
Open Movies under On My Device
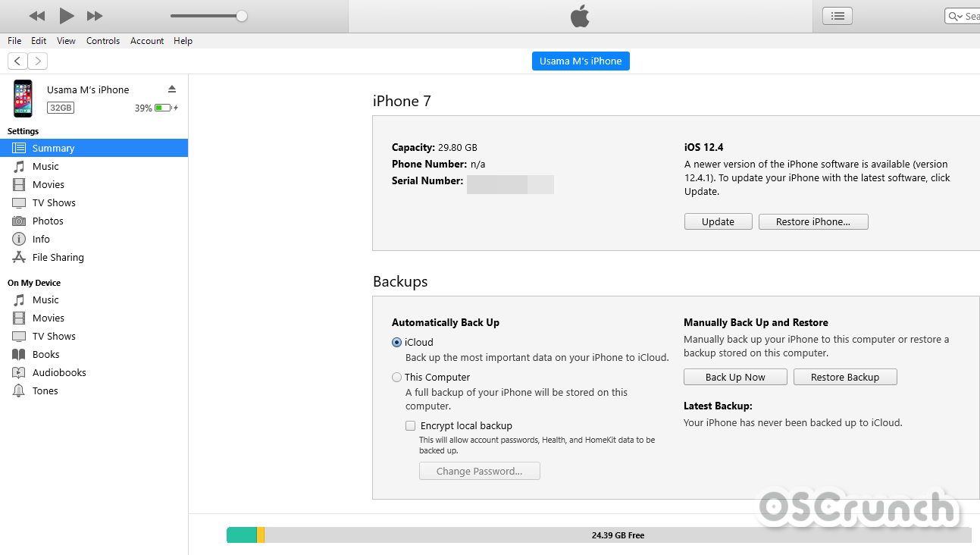pos(49,318)
